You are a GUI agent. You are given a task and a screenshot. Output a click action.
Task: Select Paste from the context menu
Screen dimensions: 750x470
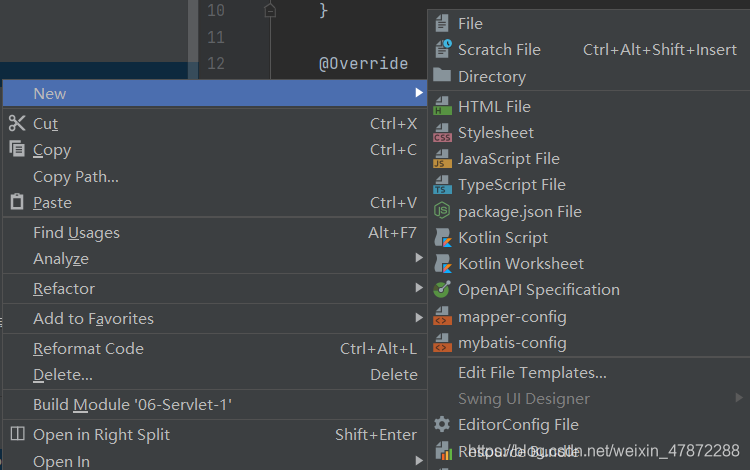[x=215, y=203]
